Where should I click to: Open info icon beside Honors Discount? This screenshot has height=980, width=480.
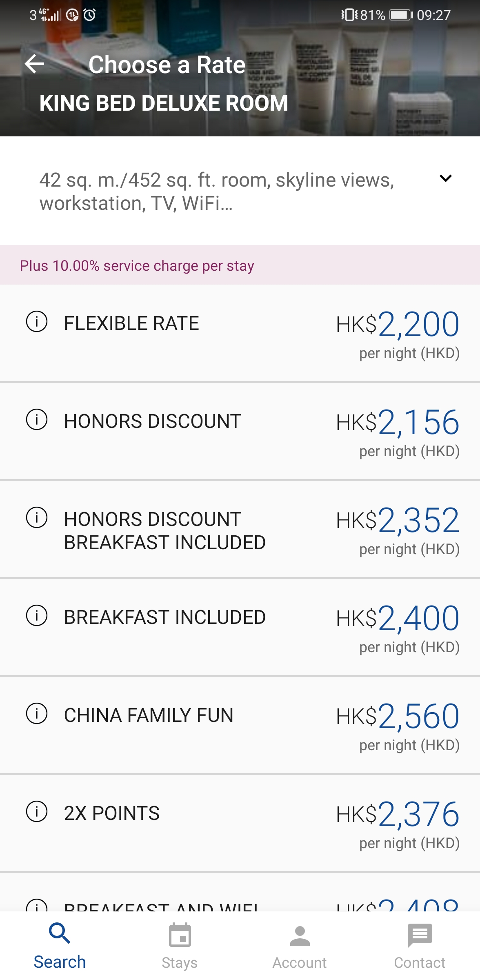pyautogui.click(x=37, y=419)
